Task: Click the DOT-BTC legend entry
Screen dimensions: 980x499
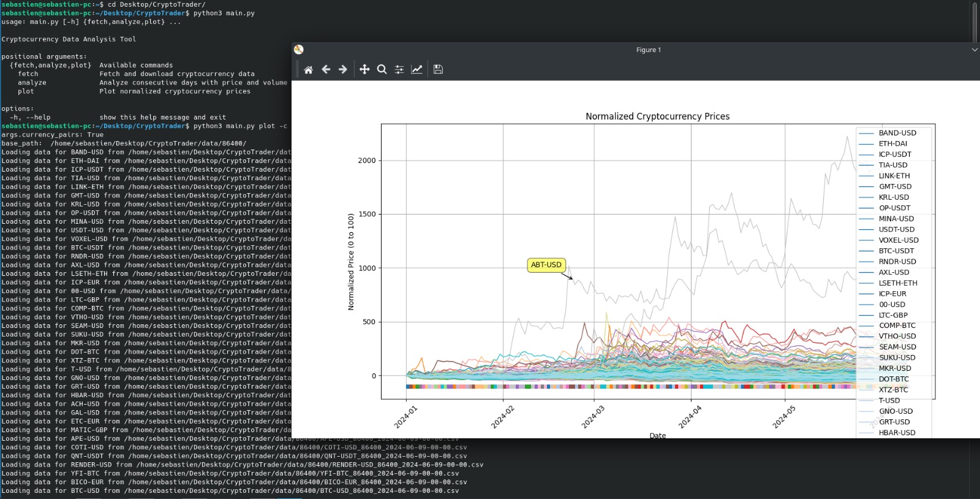Action: (884, 379)
